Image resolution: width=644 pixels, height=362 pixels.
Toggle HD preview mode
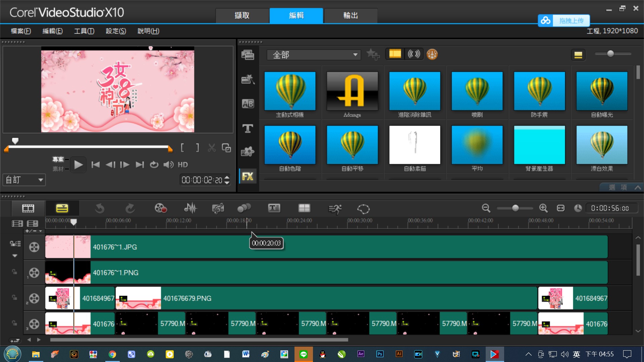(183, 165)
